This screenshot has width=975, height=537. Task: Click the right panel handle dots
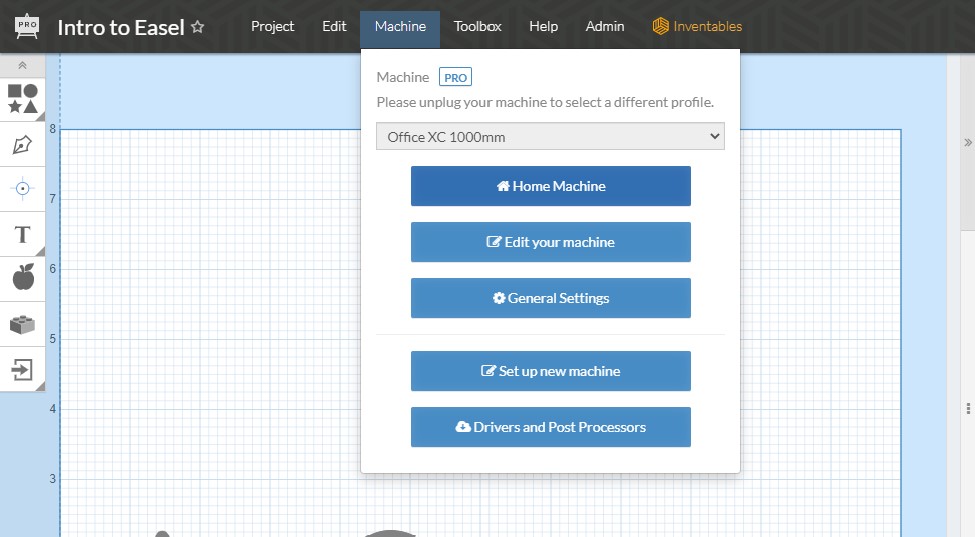(968, 408)
